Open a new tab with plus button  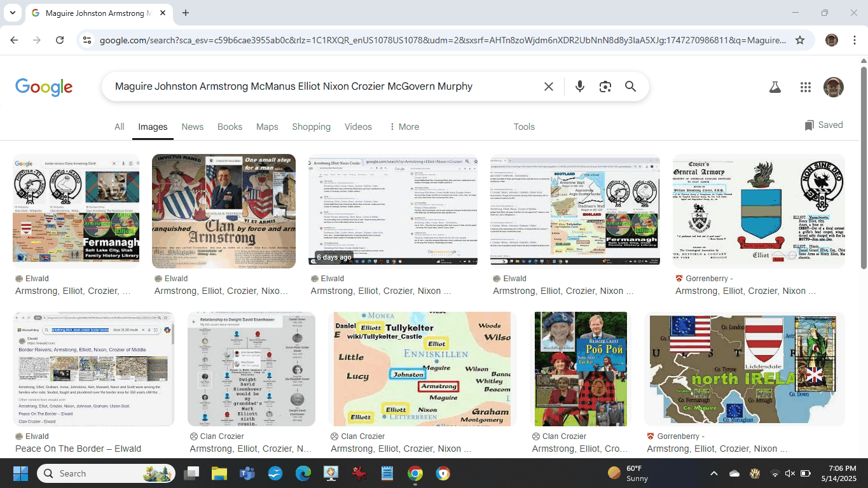click(186, 13)
